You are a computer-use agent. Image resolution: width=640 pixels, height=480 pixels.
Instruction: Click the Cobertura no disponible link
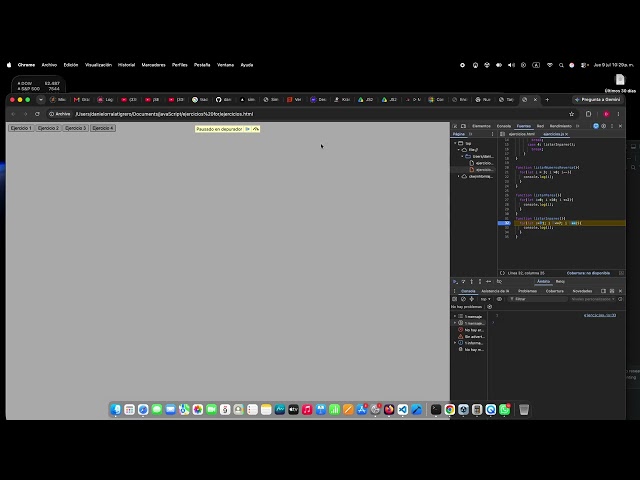click(588, 273)
